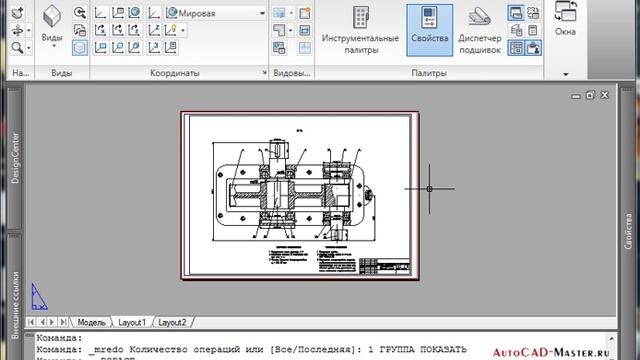The height and width of the screenshot is (360, 640).
Task: Define UCS by 3 points icon
Action: 154,47
